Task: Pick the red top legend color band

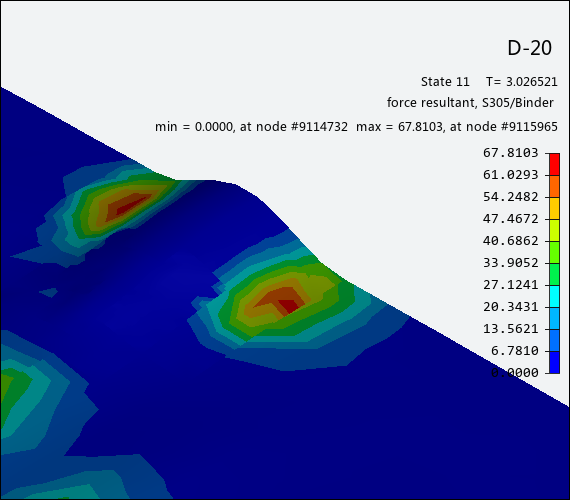Action: 554,164
